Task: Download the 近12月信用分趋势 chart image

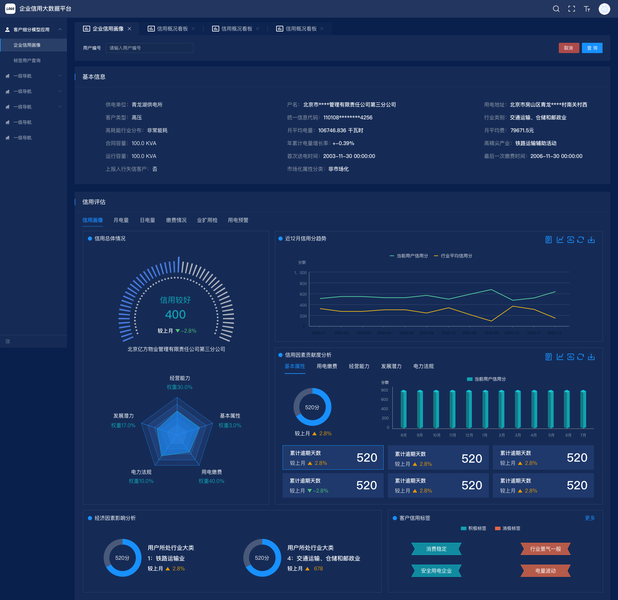Action: [x=591, y=240]
